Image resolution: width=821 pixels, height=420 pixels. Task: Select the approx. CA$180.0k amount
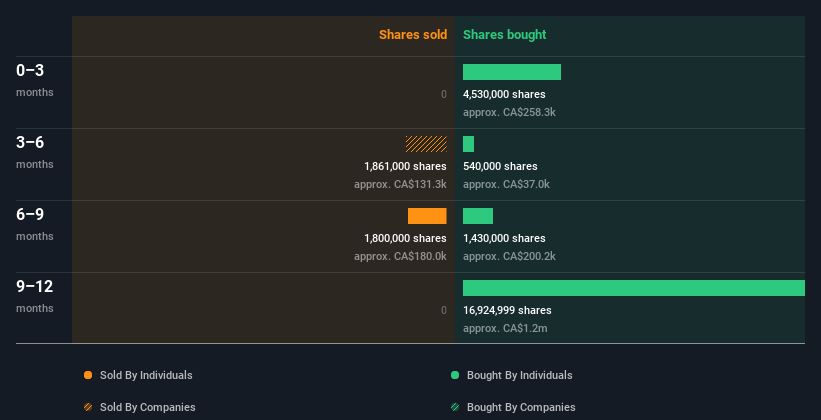tap(400, 256)
